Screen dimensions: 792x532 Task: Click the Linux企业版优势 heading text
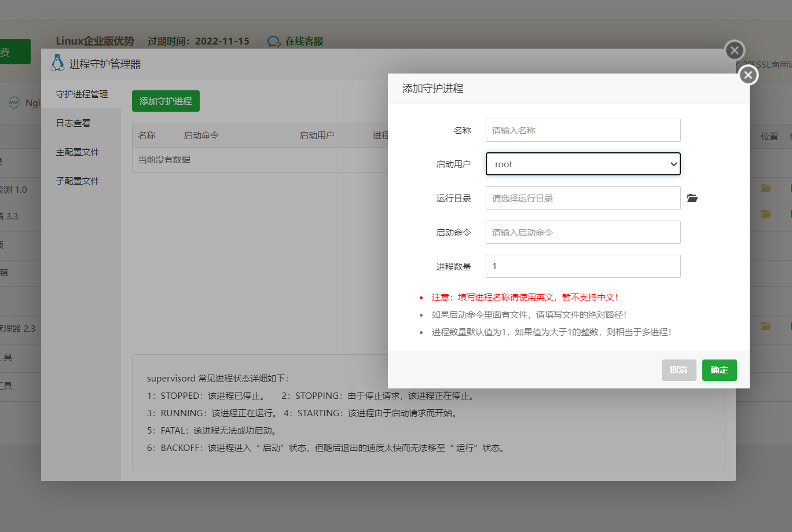coord(95,41)
